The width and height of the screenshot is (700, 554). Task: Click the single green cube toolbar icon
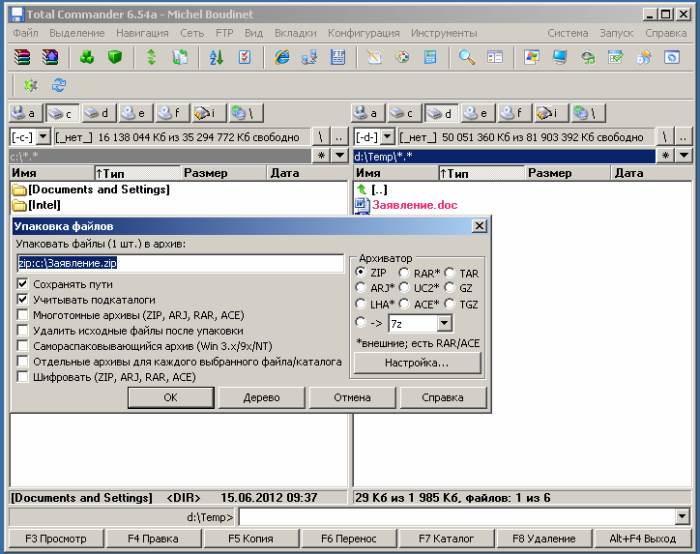coord(115,57)
